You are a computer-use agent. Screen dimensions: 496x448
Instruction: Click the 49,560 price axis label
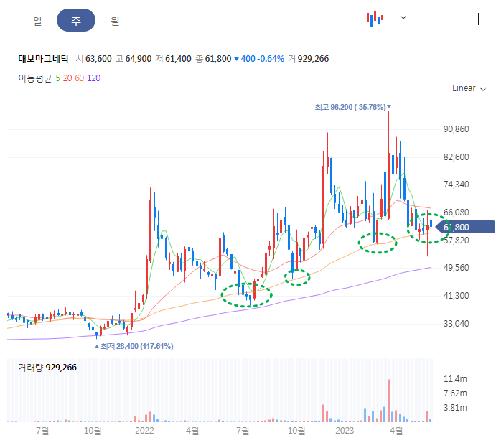click(x=456, y=268)
